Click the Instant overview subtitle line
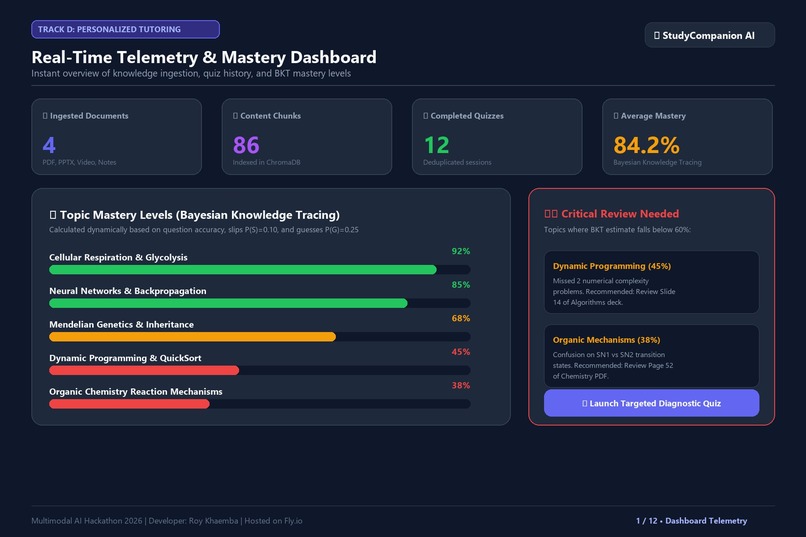This screenshot has height=537, width=806. point(191,73)
